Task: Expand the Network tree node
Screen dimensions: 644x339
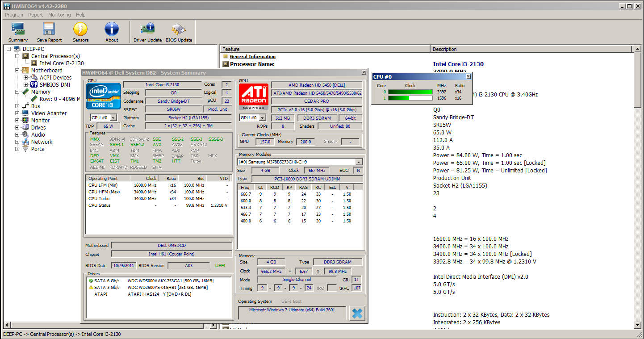Action: (x=17, y=142)
